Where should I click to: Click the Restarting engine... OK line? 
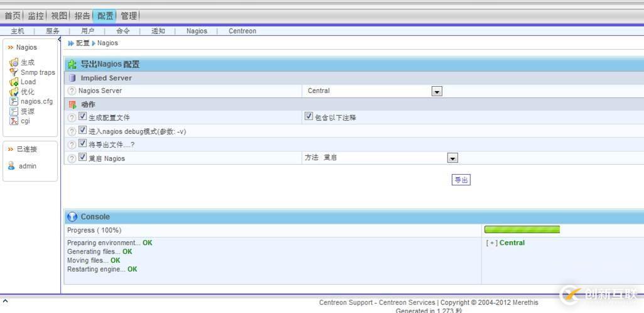(102, 269)
